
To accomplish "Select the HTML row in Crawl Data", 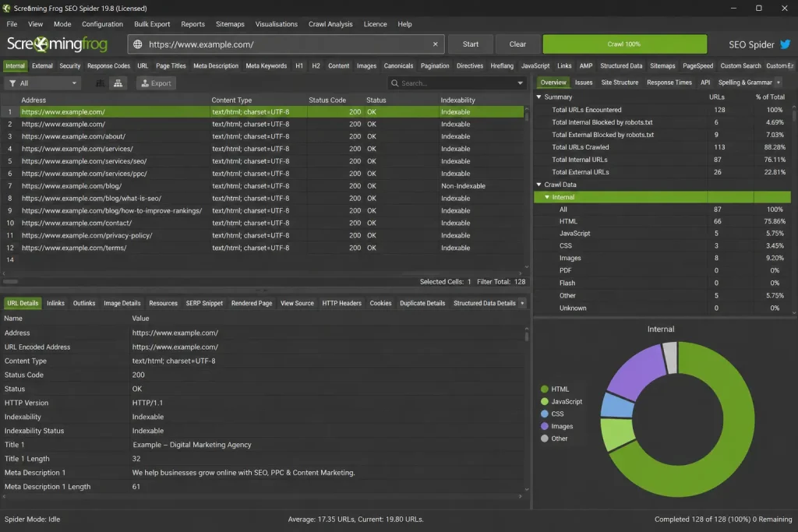I will (x=662, y=221).
